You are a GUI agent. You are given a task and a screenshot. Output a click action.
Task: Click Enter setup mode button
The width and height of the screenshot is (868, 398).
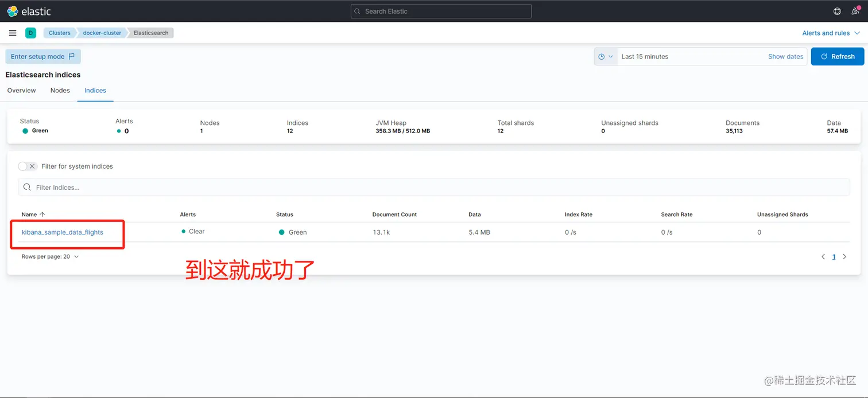click(43, 57)
